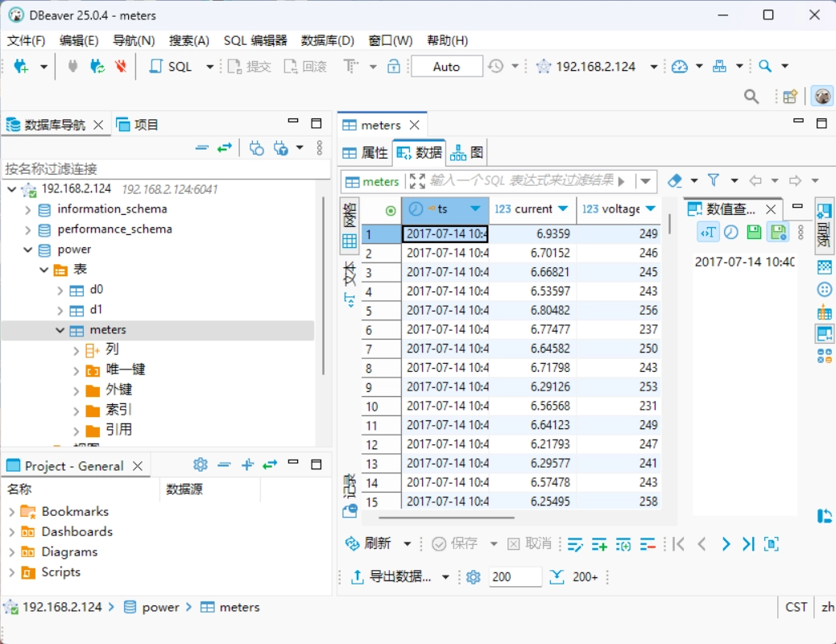836x644 pixels.
Task: Open the custom filter funnel icon
Action: pos(714,180)
